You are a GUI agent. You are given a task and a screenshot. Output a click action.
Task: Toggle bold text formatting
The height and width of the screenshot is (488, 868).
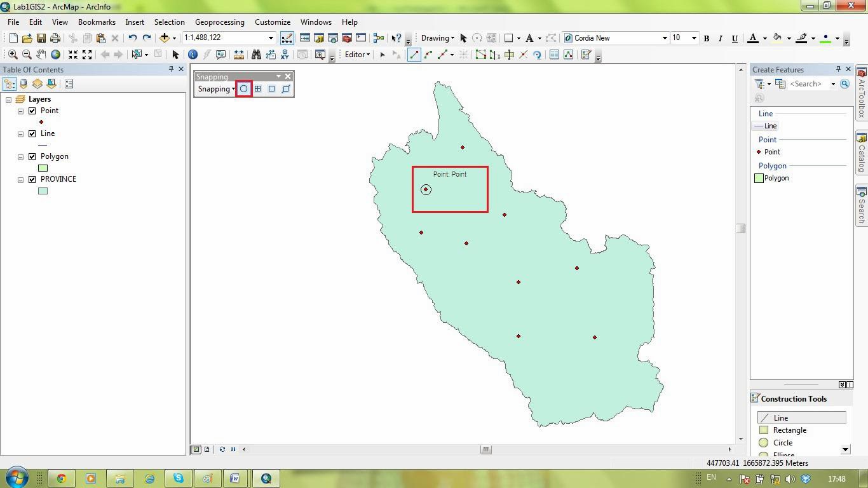pos(706,38)
